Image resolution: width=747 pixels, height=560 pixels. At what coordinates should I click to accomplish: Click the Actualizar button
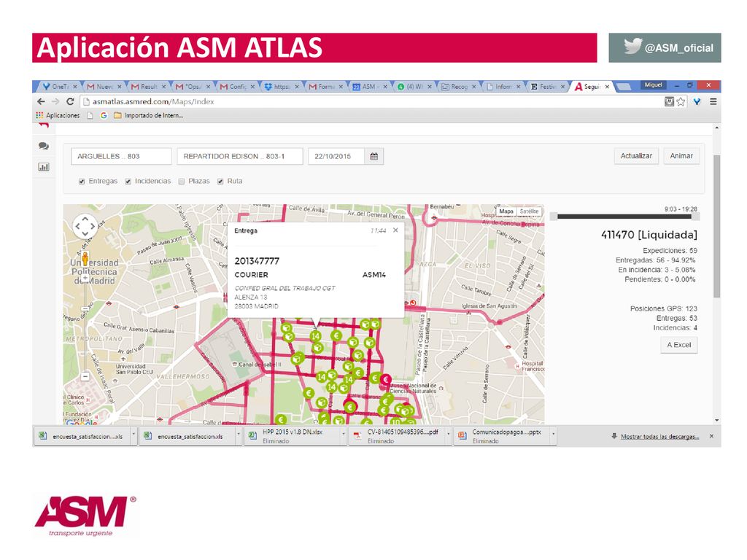[636, 156]
